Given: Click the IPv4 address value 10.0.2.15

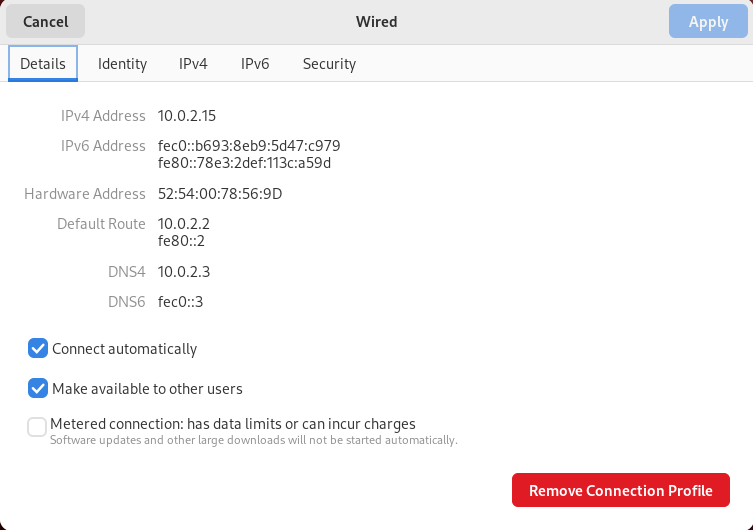Looking at the screenshot, I should (187, 116).
